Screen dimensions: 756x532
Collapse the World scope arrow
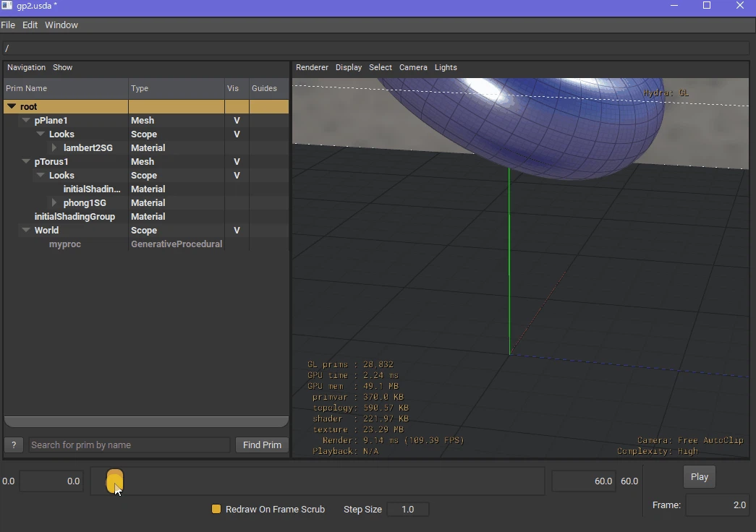coord(26,230)
